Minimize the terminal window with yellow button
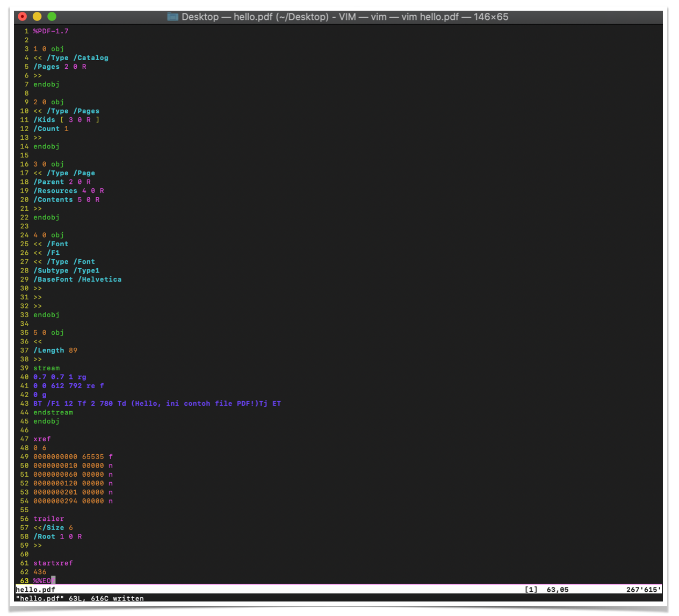Image resolution: width=679 pixels, height=616 pixels. [37, 17]
